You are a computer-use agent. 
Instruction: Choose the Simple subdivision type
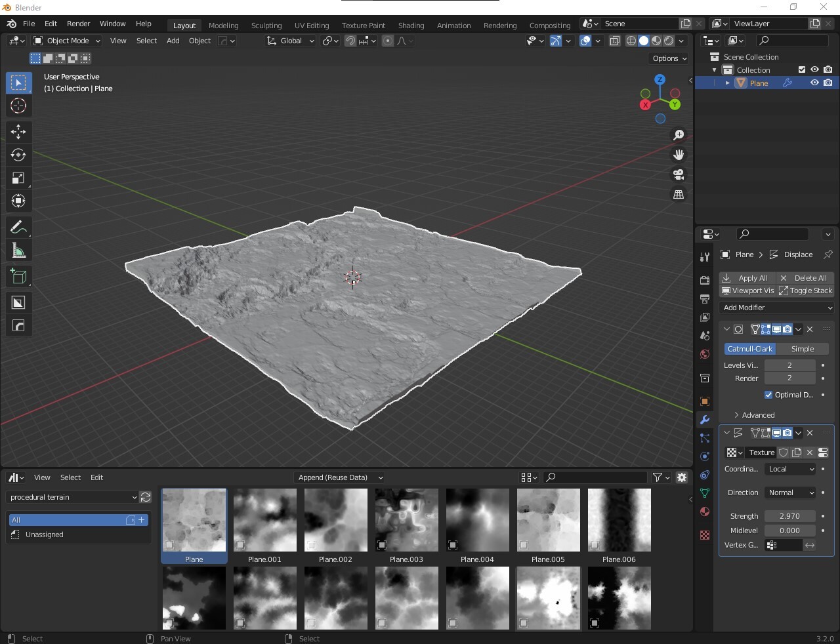pyautogui.click(x=802, y=349)
